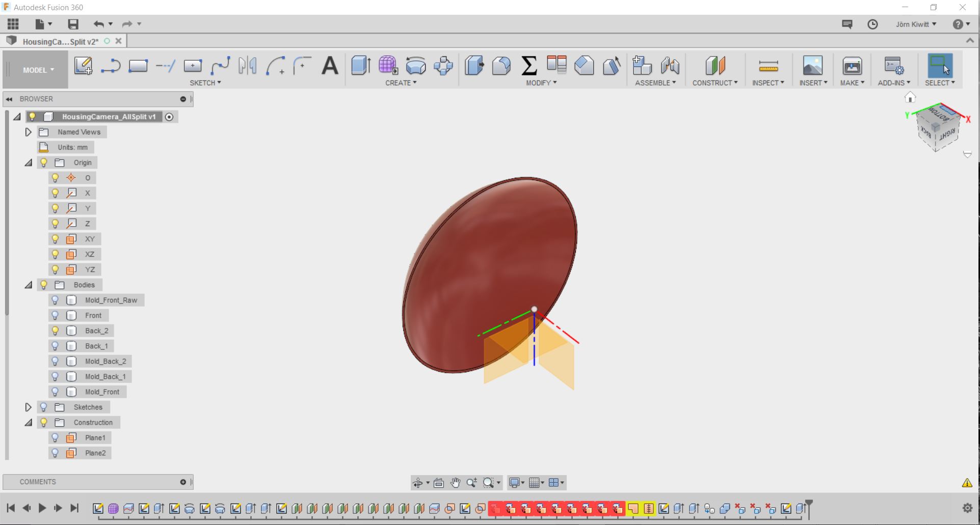Viewport: 980px width, 525px height.
Task: Open the CREATE menu
Action: tap(401, 82)
